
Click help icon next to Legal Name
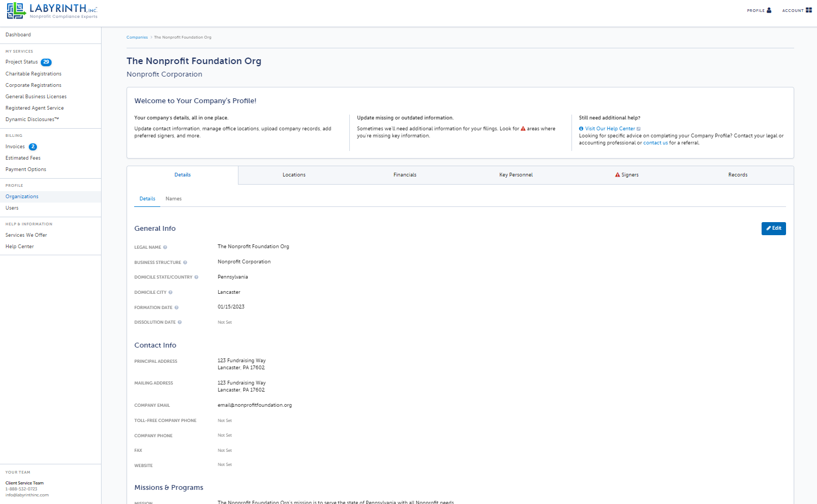[x=165, y=247]
